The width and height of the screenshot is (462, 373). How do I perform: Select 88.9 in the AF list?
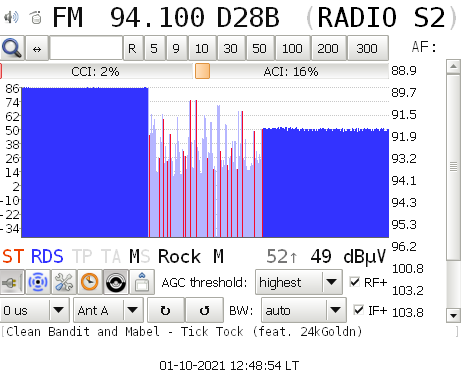(404, 71)
